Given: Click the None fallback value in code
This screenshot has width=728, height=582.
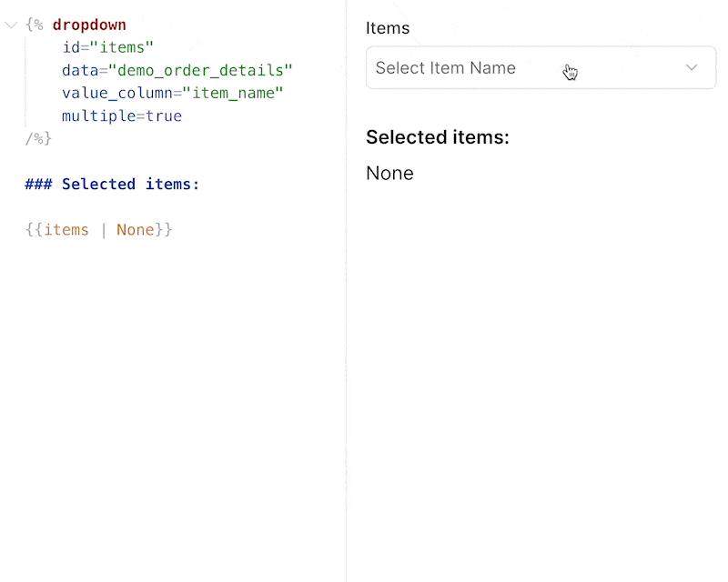Looking at the screenshot, I should point(135,229).
